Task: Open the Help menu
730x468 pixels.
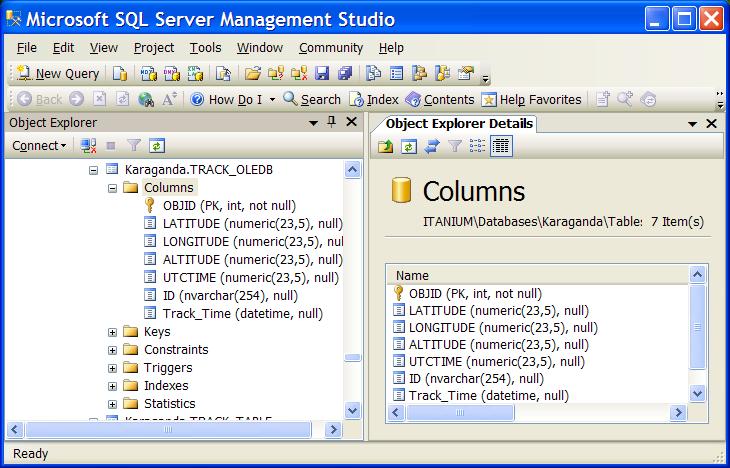Action: tap(391, 47)
